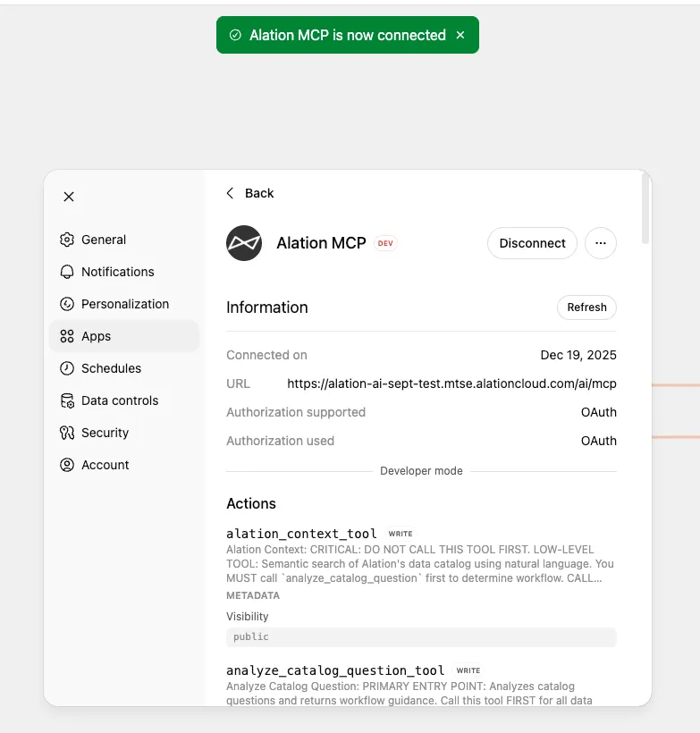This screenshot has width=700, height=733.
Task: Click the Alation MCP connector logo
Action: tap(244, 243)
